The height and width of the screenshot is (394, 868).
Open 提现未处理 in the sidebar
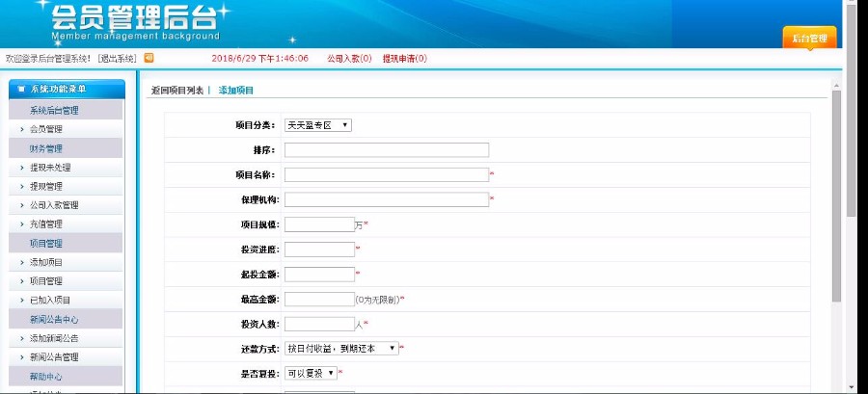[50, 168]
